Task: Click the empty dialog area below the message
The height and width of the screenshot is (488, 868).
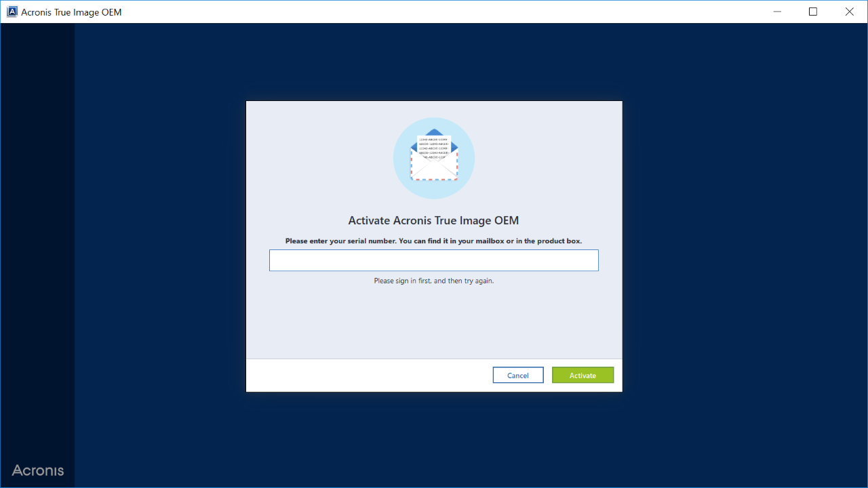Action: [434, 322]
